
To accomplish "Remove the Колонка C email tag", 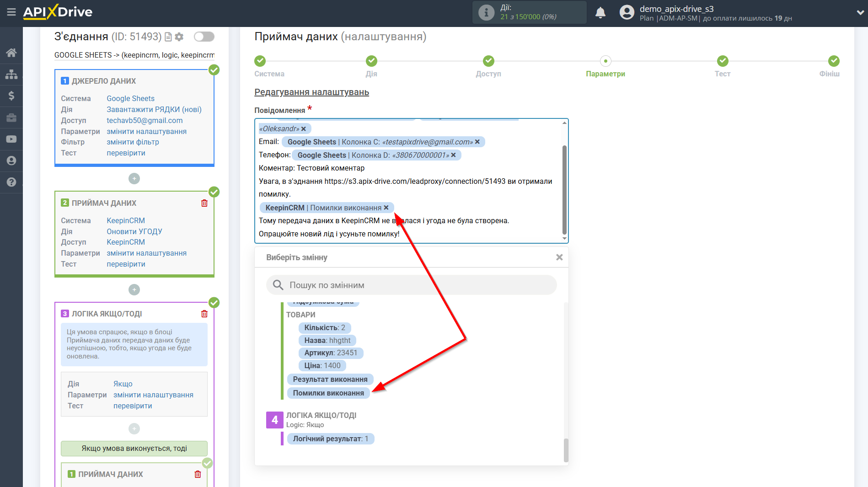I will pyautogui.click(x=477, y=142).
